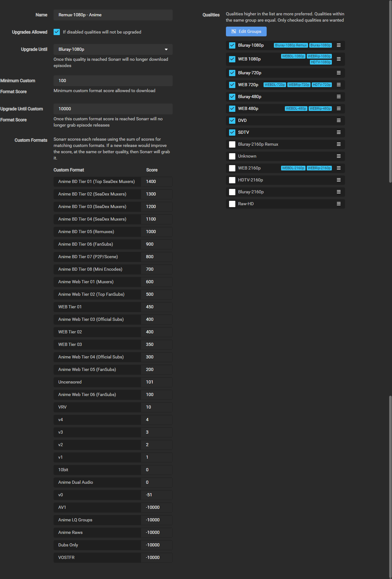Click the reorder handle for Bluray-2160p Remux
This screenshot has height=579, width=392.
click(x=338, y=144)
